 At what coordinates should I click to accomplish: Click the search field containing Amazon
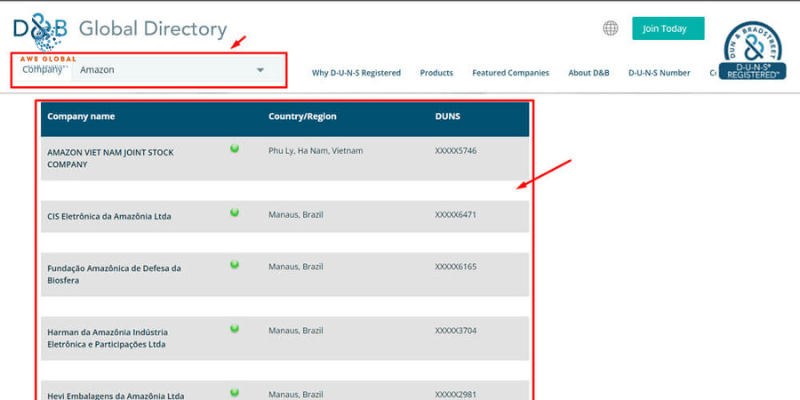pos(176,70)
